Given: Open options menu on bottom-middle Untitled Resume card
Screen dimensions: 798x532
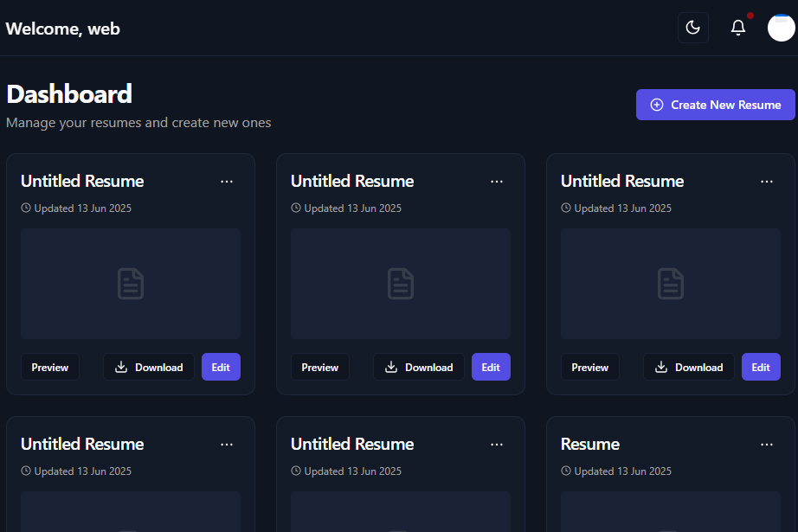Looking at the screenshot, I should 497,445.
